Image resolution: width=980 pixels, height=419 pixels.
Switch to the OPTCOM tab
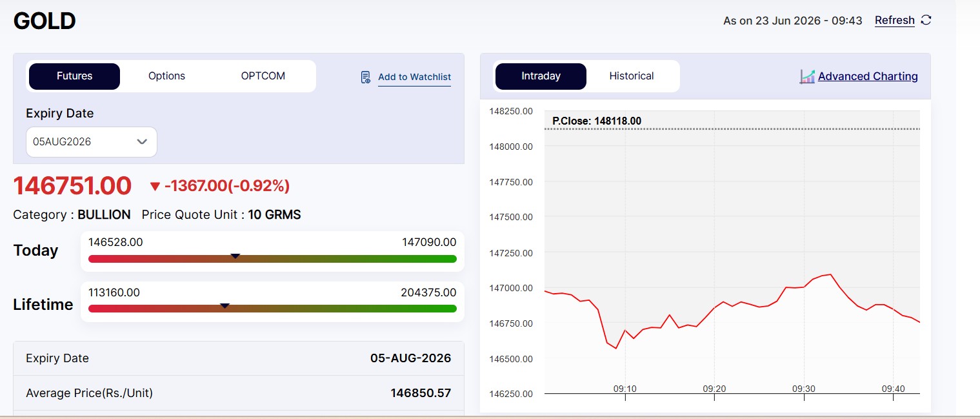tap(263, 76)
